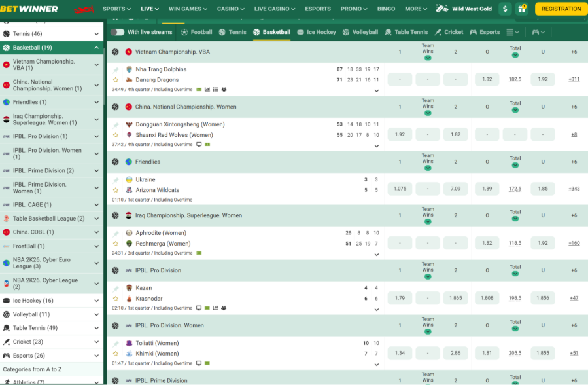This screenshot has width=588, height=385.
Task: Open the WIN GAMES menu
Action: pos(188,9)
